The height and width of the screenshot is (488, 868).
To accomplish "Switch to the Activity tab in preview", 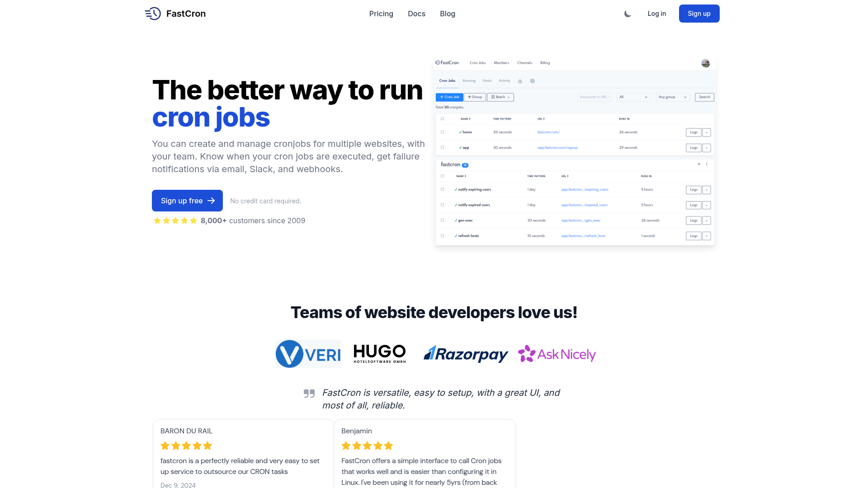I will [505, 81].
